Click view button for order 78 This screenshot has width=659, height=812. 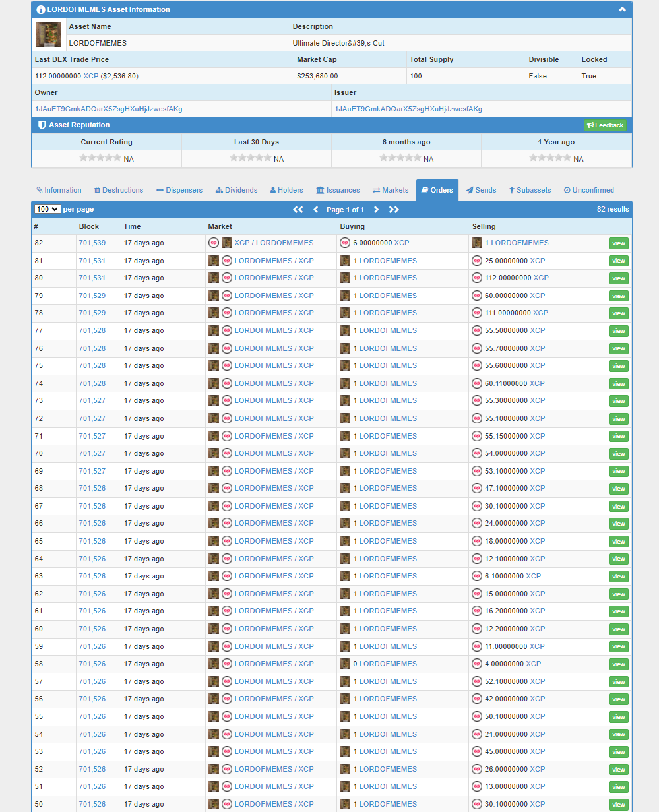click(619, 313)
